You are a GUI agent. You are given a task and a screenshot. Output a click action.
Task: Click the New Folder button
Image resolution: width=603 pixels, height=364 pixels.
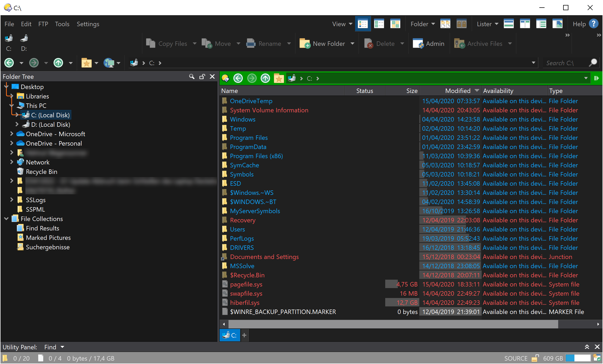(323, 44)
